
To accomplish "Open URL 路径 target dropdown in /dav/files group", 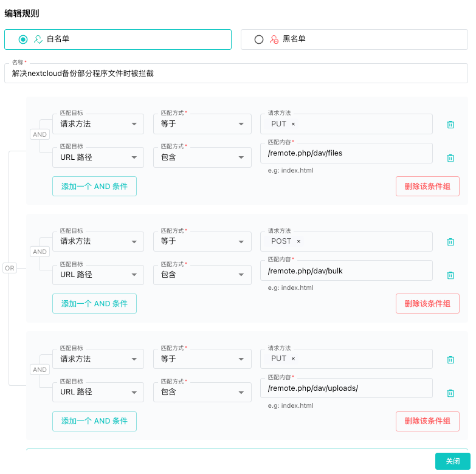I will pos(98,157).
